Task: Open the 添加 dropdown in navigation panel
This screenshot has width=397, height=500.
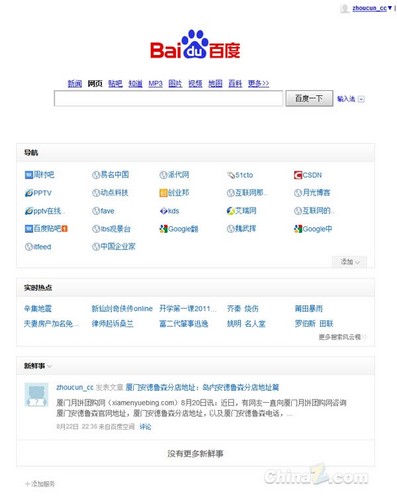Action: point(349,262)
